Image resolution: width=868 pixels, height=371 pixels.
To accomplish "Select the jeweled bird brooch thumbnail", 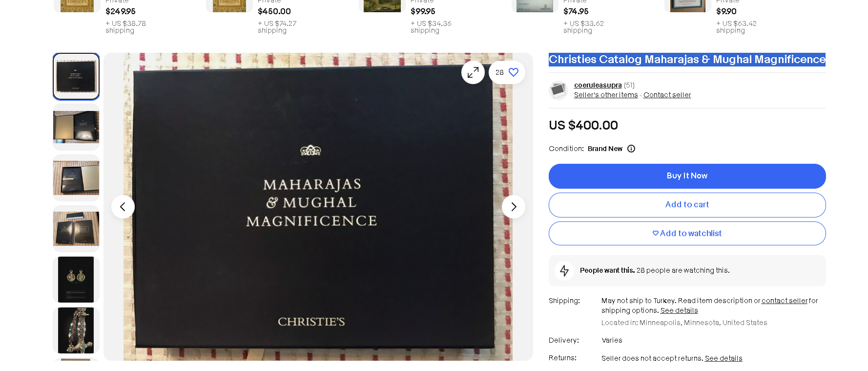I will [76, 330].
